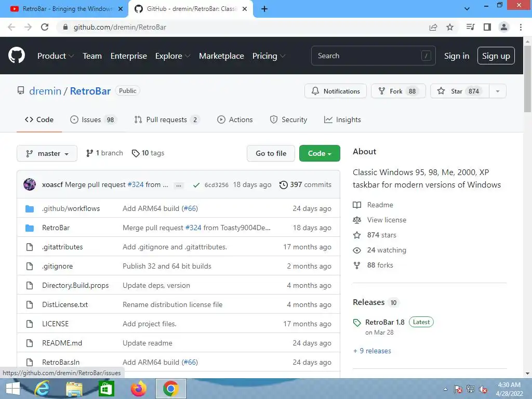The image size is (532, 399).
Task: Click the Windows Start button
Action: [13, 389]
